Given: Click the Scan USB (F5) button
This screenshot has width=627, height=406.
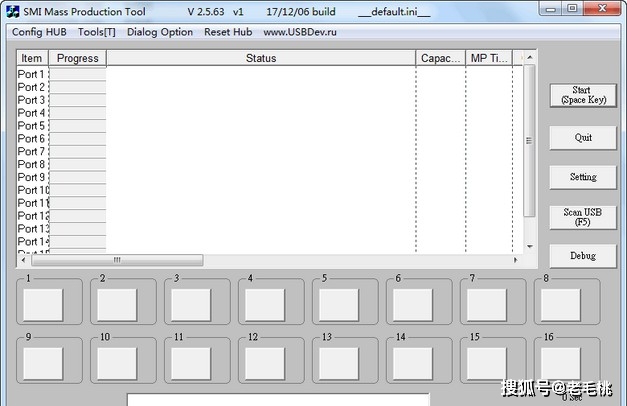Looking at the screenshot, I should point(583,217).
